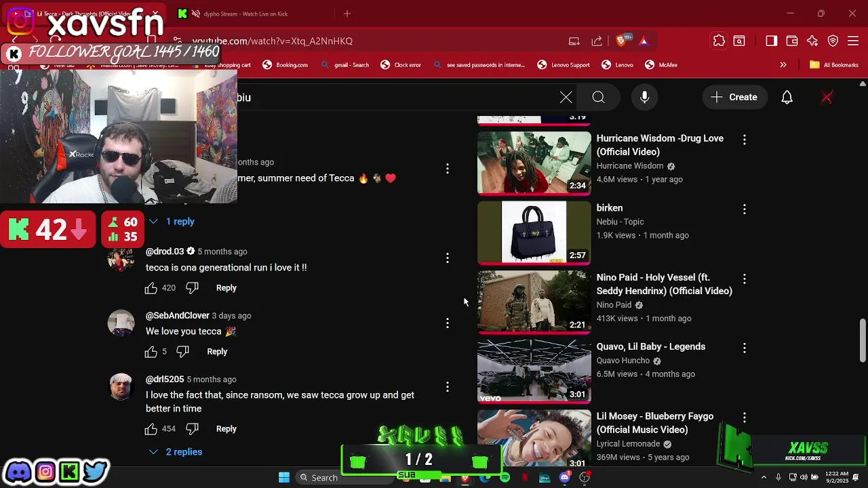This screenshot has height=488, width=868.
Task: Open All Bookmarks folder
Action: (x=834, y=65)
